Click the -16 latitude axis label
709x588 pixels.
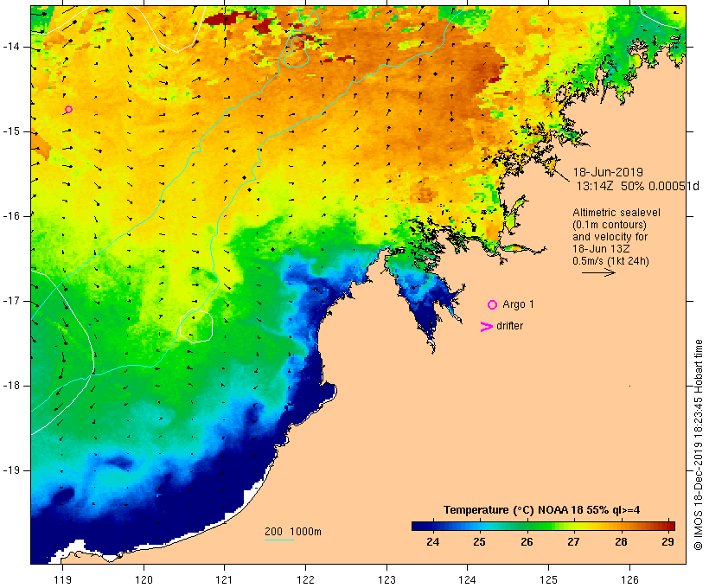[11, 216]
